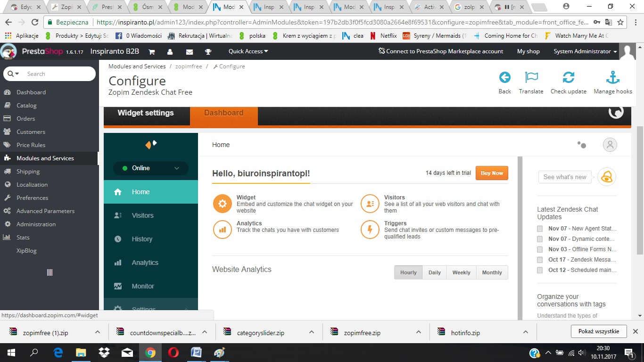Open the envelope messages icon in header
This screenshot has width=644, height=362.
tap(190, 51)
